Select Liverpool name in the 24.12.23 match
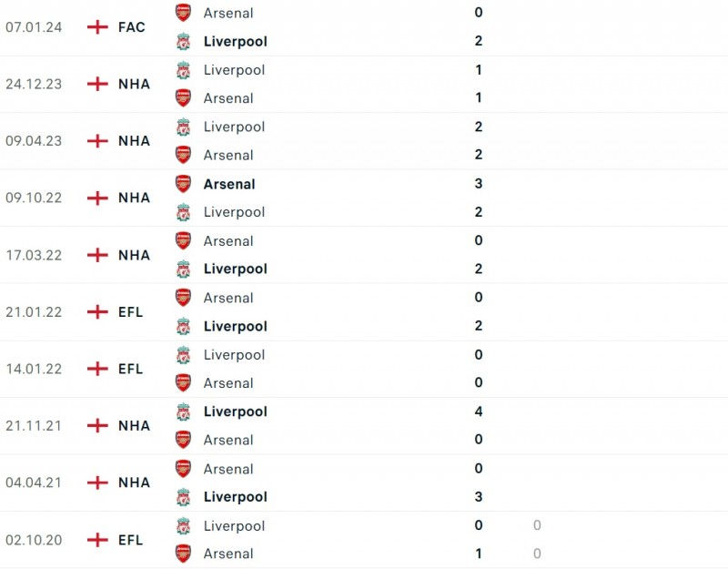Image resolution: width=728 pixels, height=569 pixels. [x=234, y=70]
